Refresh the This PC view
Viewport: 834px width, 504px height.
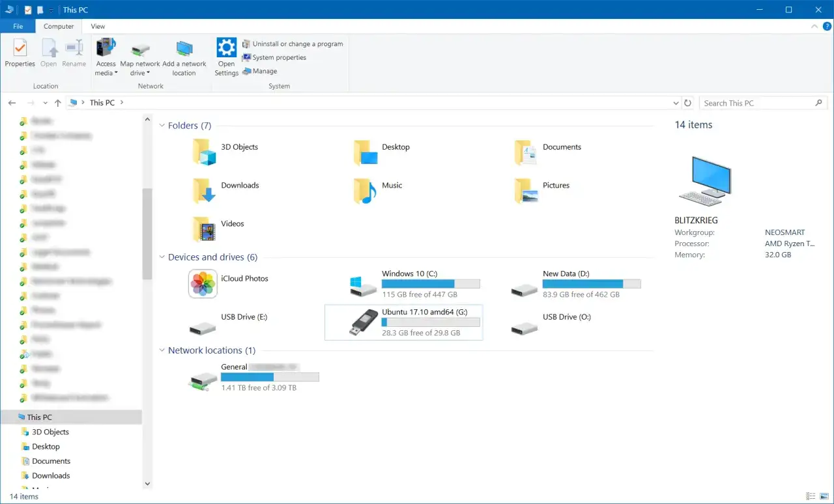pos(687,103)
